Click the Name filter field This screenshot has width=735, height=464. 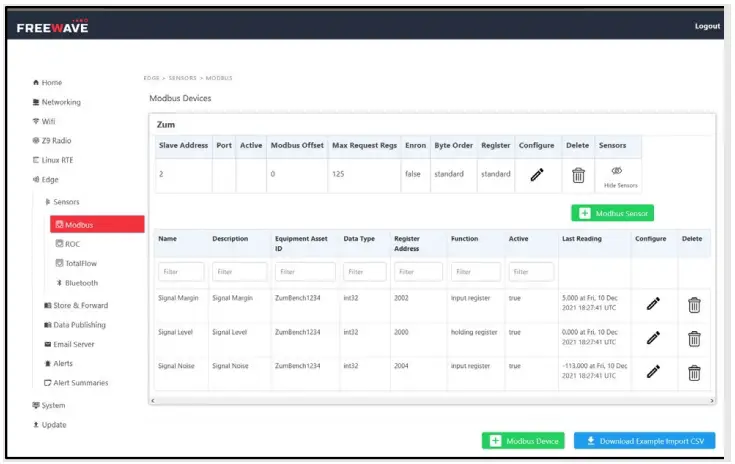coord(181,272)
